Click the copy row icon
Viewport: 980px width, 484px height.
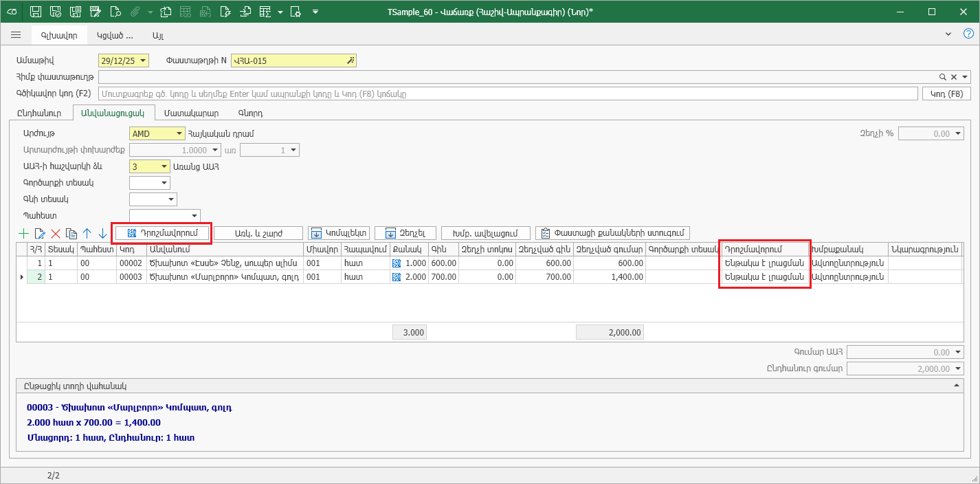pyautogui.click(x=71, y=234)
